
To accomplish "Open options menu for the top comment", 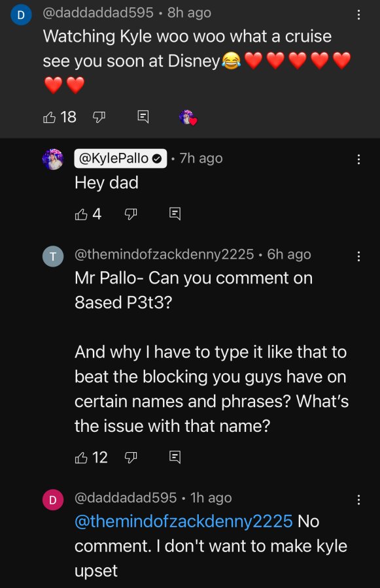I will point(359,14).
